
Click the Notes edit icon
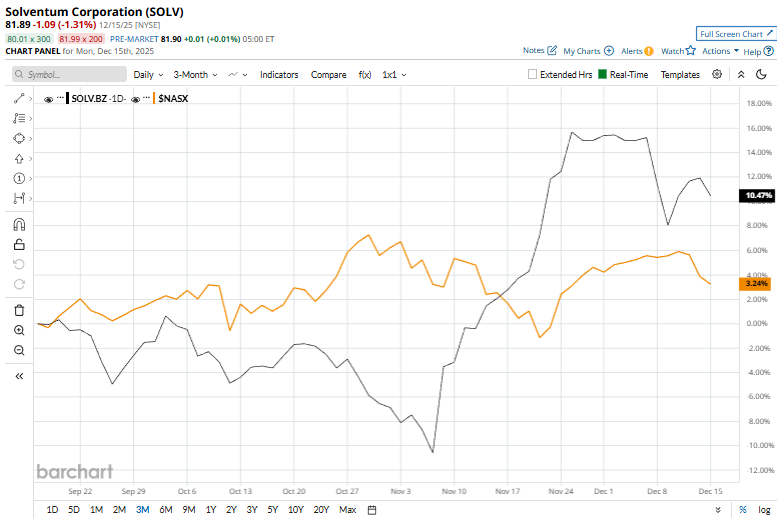click(552, 51)
